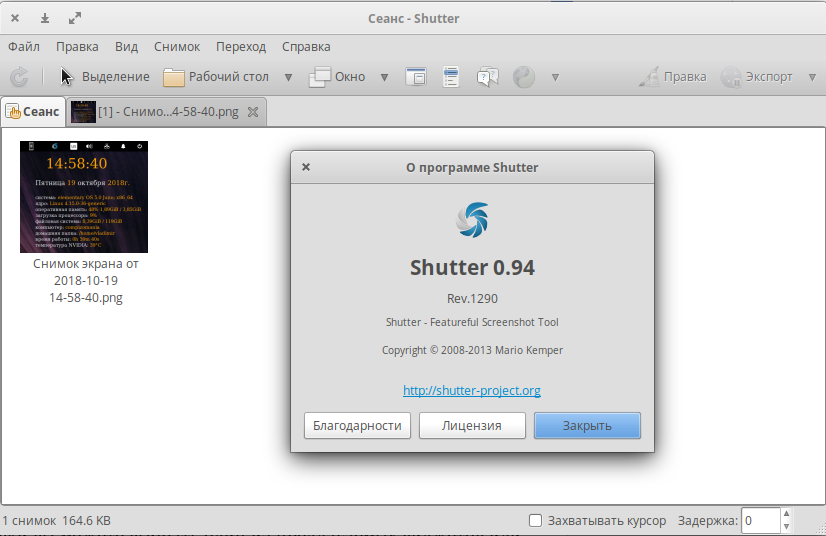Expand dropdown arrow next to globe icon
Screen dimensions: 826x536
[555, 77]
